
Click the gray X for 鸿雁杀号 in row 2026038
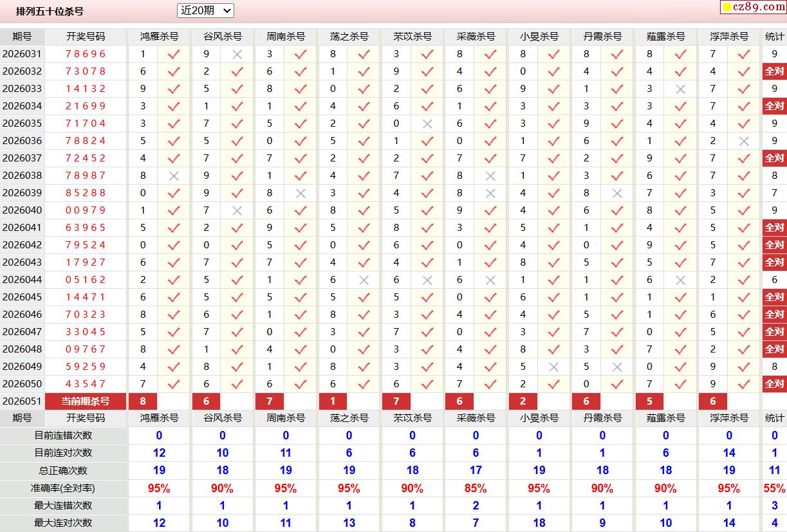tap(173, 176)
